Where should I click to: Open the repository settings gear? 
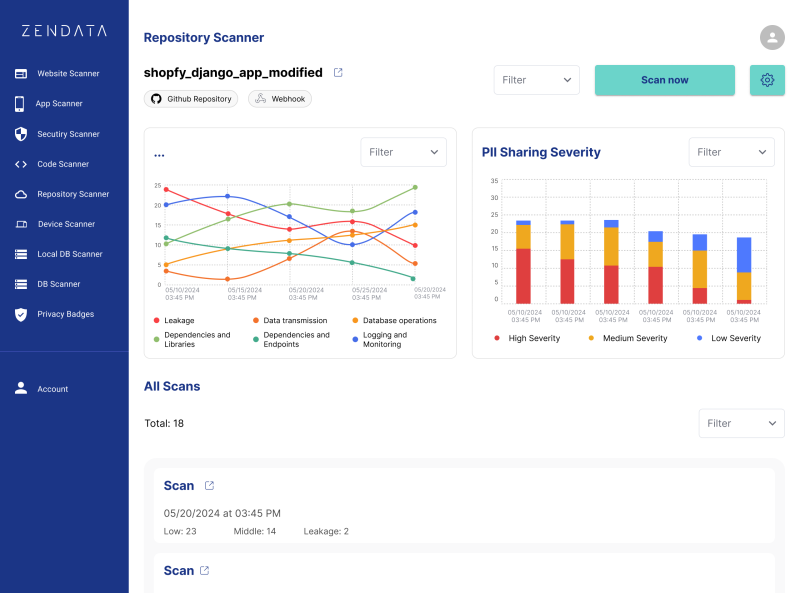[767, 80]
